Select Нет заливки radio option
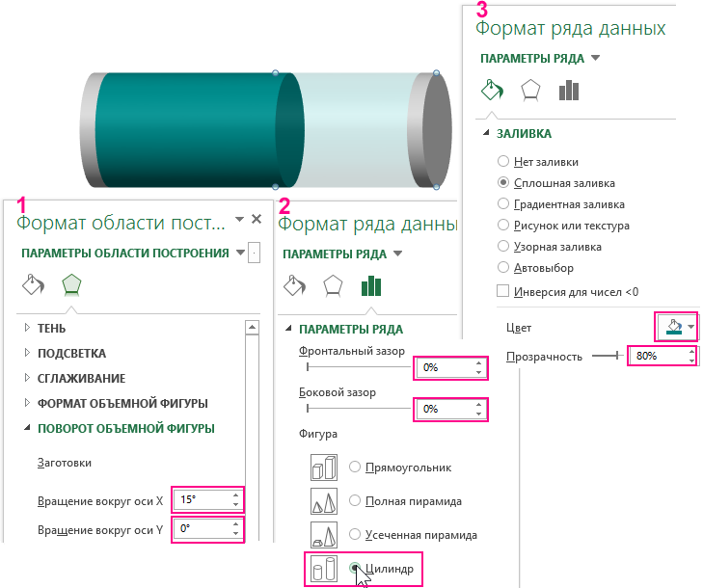This screenshot has width=703, height=588. 503,161
